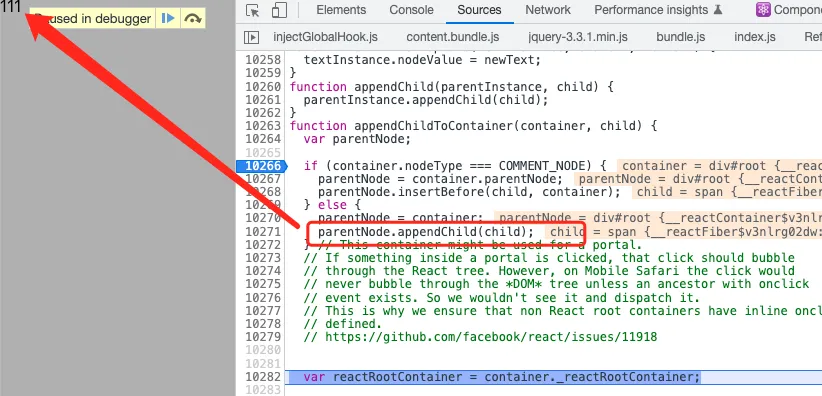Click '111' text on the page
Viewport: 822px width, 396px height.
tap(10, 7)
